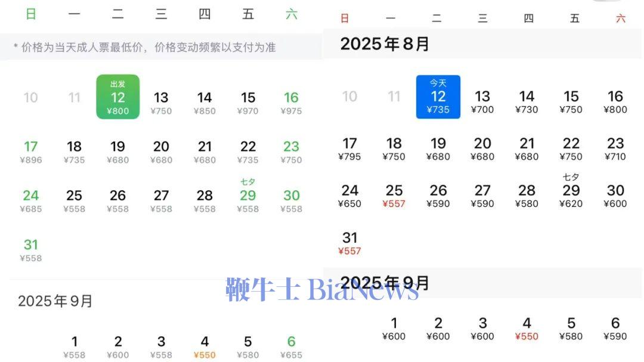Choose August 31 with red ¥557 price

click(x=349, y=243)
